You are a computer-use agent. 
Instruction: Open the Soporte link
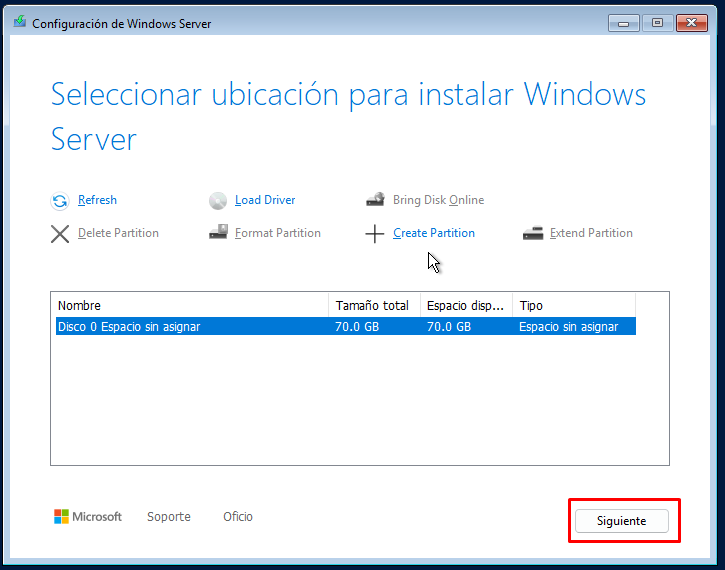pyautogui.click(x=169, y=516)
